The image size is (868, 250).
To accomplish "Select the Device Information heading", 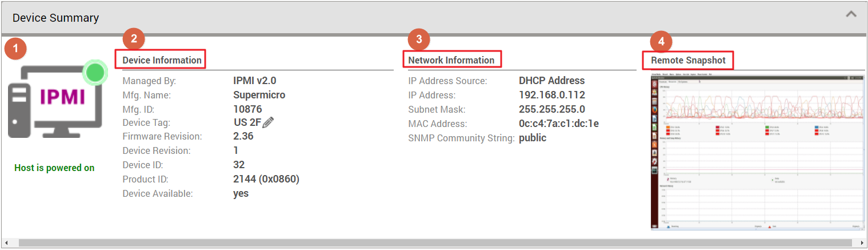I will pyautogui.click(x=162, y=60).
